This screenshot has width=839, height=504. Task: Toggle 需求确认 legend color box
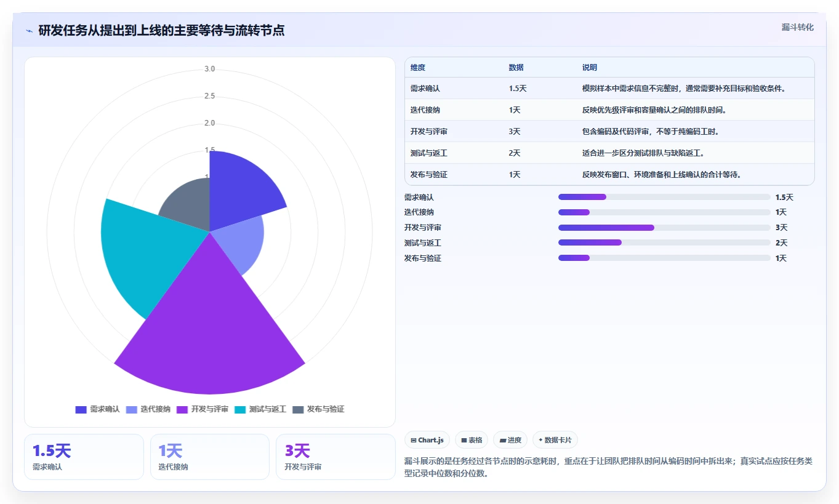pos(81,410)
